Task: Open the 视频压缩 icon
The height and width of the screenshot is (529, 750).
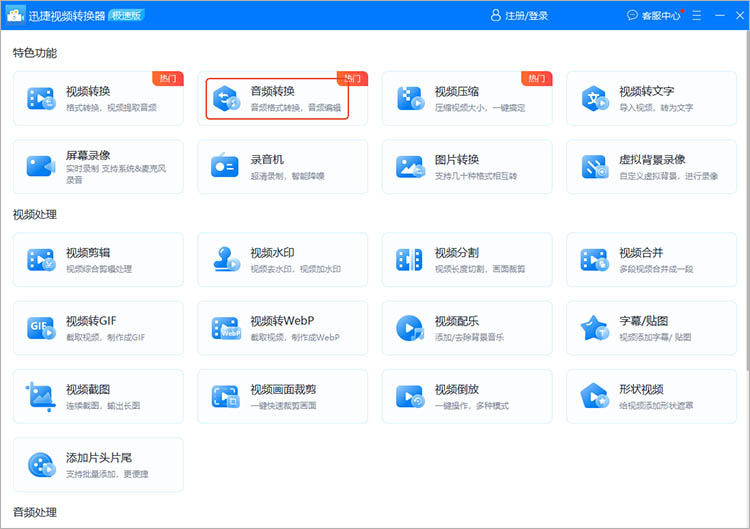Action: 410,99
